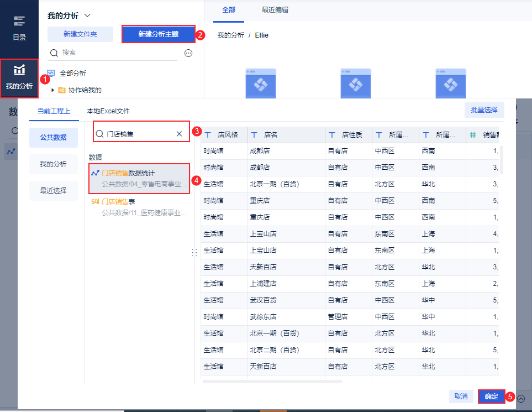Open the first analysis theme thumbnail

pyautogui.click(x=261, y=84)
